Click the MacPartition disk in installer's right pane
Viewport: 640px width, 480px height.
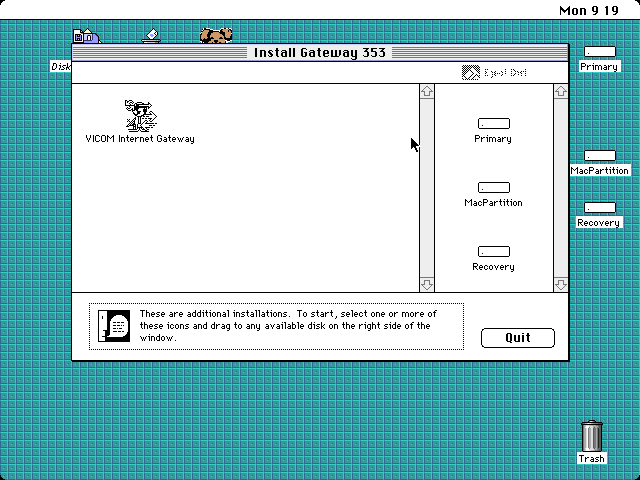[x=493, y=187]
